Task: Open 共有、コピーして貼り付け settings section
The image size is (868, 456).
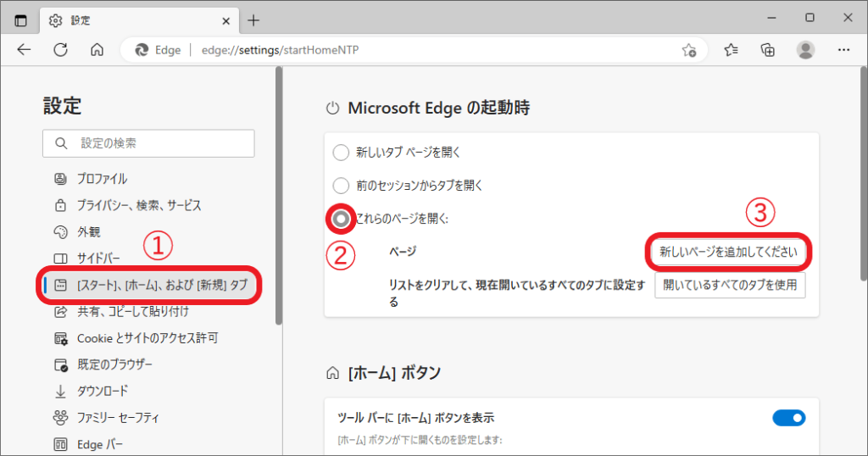Action: point(121,312)
